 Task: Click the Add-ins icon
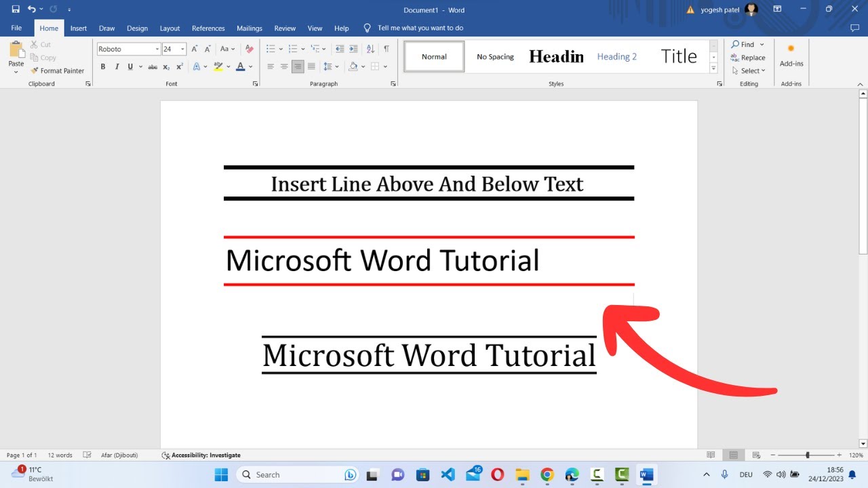coord(791,56)
